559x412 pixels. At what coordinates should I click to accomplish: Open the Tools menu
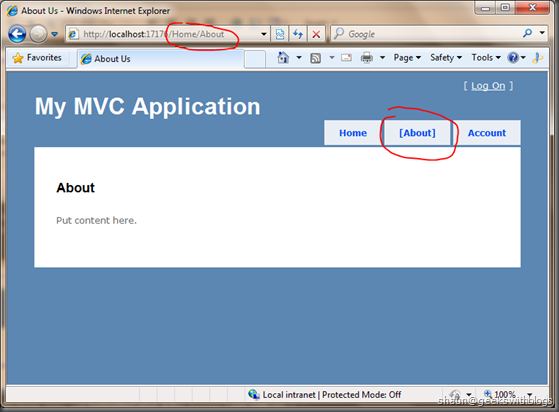click(x=486, y=57)
